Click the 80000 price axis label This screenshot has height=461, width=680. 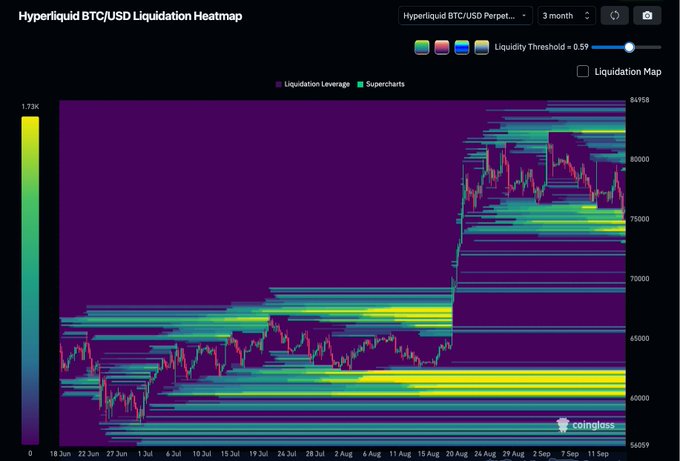click(640, 159)
